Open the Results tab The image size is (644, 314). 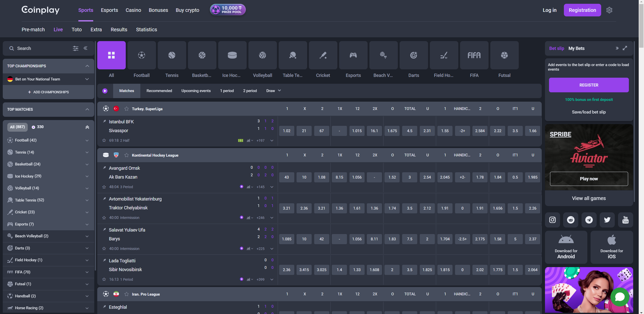pyautogui.click(x=119, y=30)
